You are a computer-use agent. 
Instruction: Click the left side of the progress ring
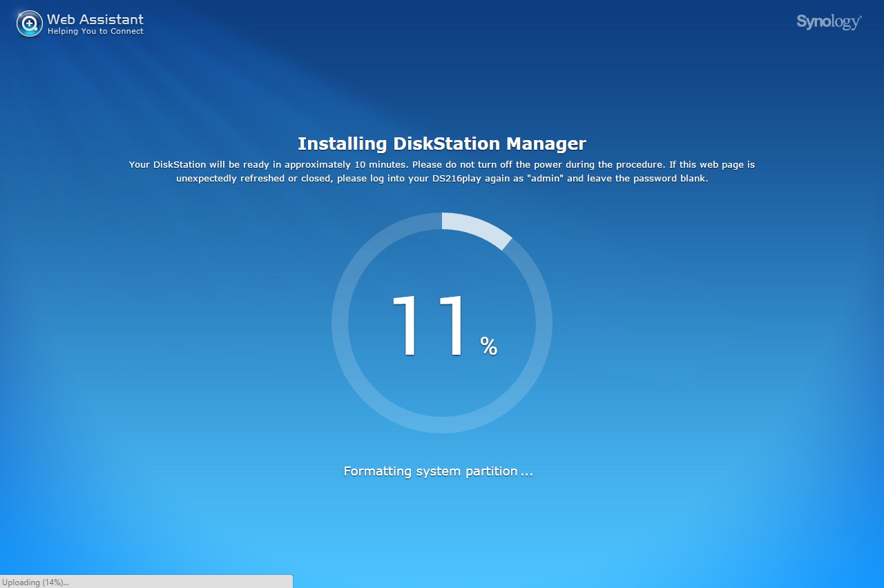coord(340,323)
